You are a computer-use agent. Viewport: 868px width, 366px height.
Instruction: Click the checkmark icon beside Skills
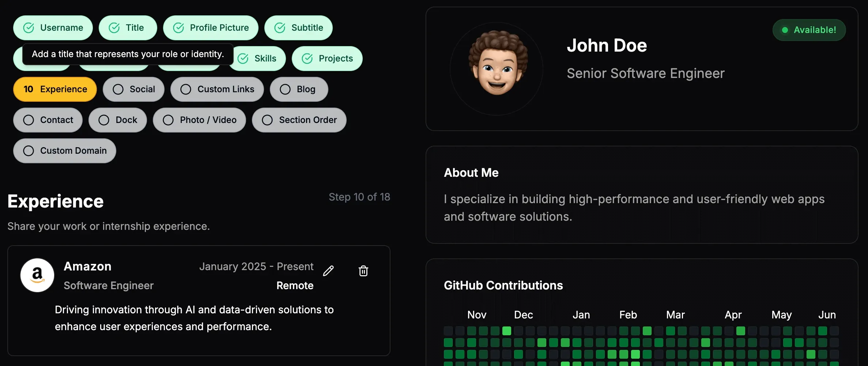point(243,59)
